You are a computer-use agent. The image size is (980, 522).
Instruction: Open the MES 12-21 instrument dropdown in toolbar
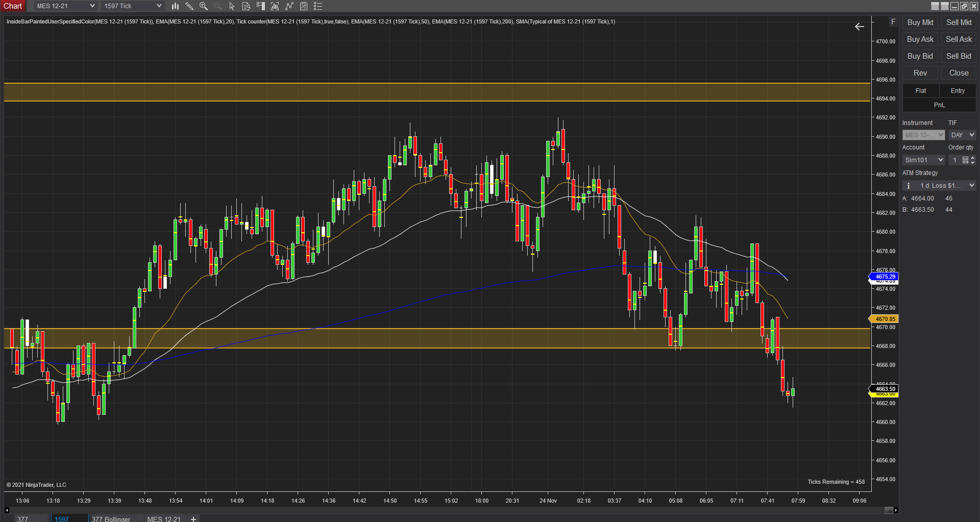(x=65, y=6)
